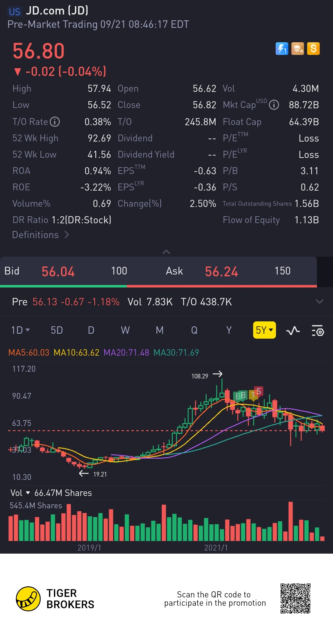The height and width of the screenshot is (644, 333).
Task: Tap the 108.29 high marker on chart
Action: coord(200,376)
